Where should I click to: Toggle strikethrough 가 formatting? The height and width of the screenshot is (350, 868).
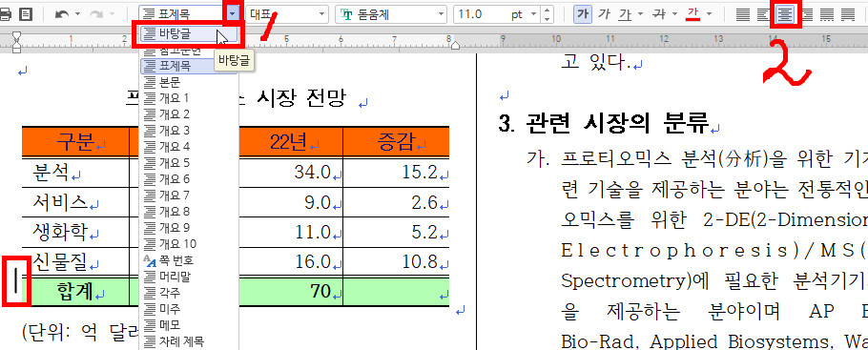(x=660, y=14)
